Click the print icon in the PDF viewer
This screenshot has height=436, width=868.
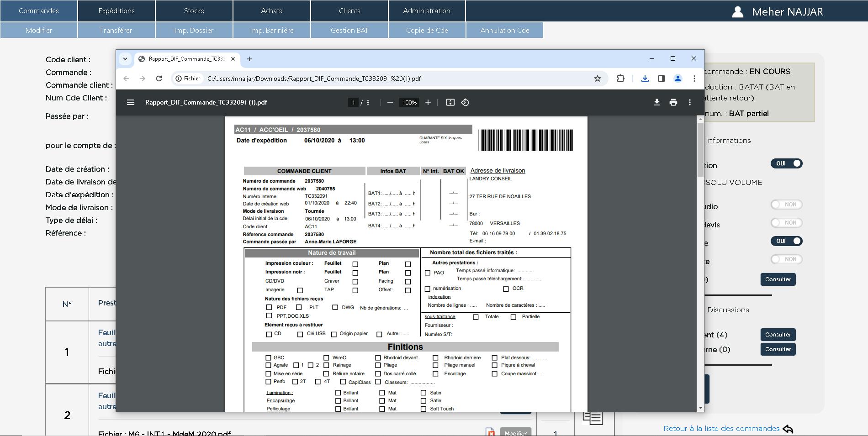pyautogui.click(x=673, y=102)
